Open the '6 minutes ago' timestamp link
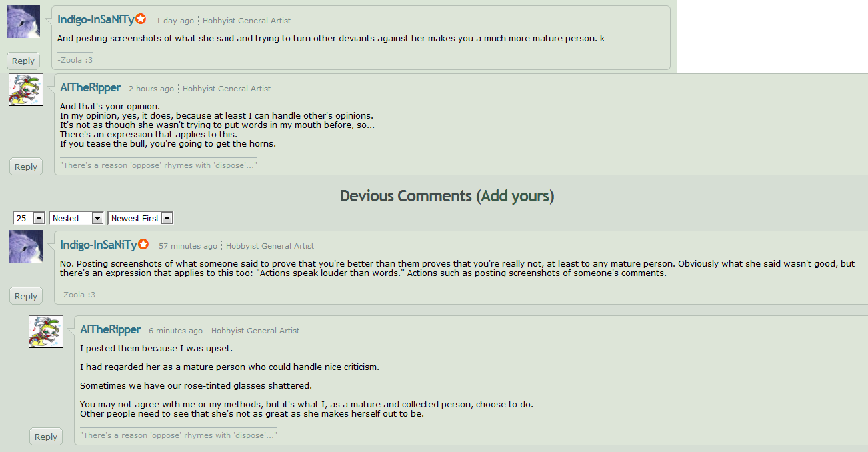The image size is (868, 452). point(175,331)
